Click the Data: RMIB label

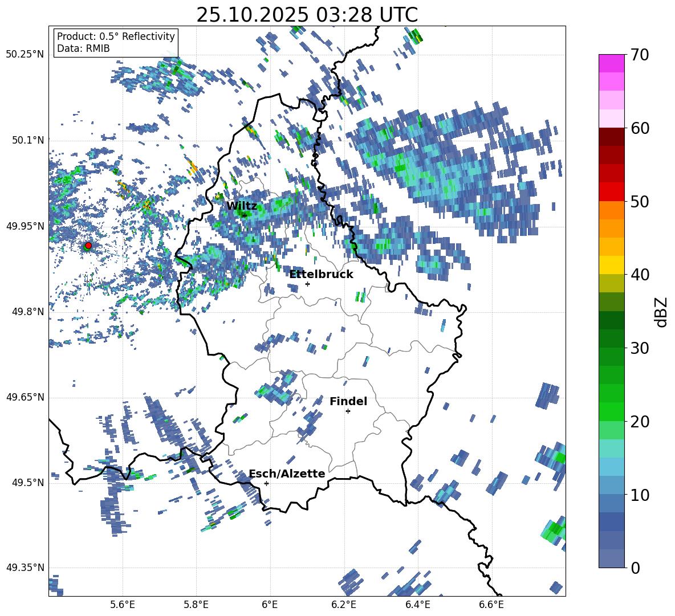(83, 48)
